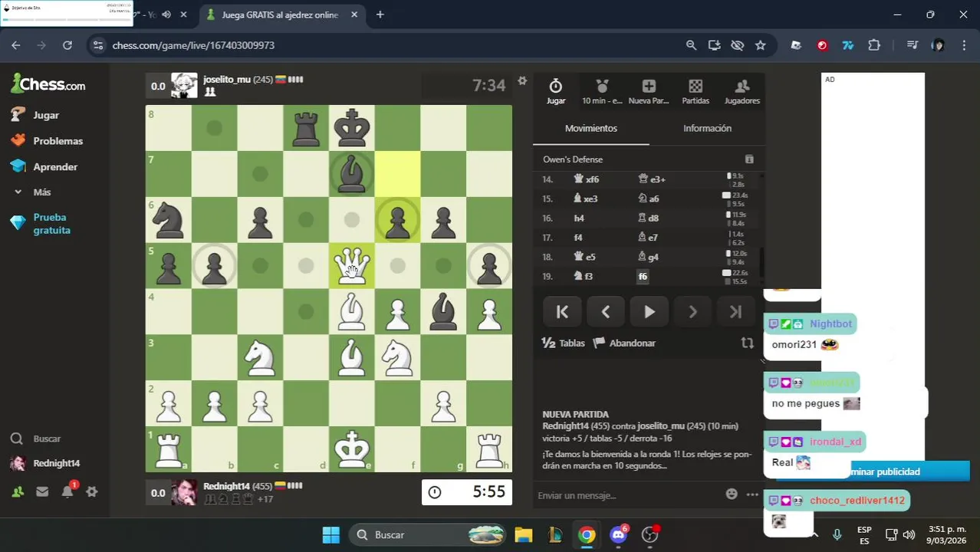The height and width of the screenshot is (552, 980).
Task: Open joselito_mu username link
Action: (227, 80)
